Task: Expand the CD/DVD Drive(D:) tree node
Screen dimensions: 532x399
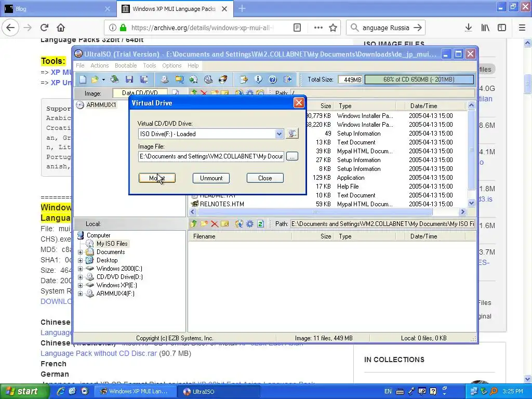Action: pos(81,277)
